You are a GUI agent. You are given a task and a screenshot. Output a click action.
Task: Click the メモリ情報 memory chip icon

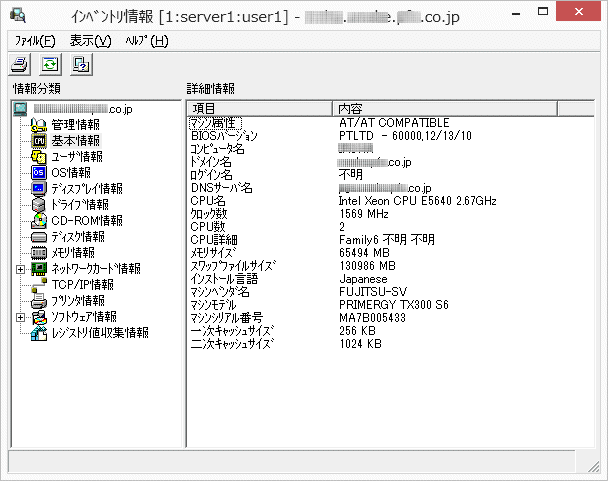pos(39,253)
